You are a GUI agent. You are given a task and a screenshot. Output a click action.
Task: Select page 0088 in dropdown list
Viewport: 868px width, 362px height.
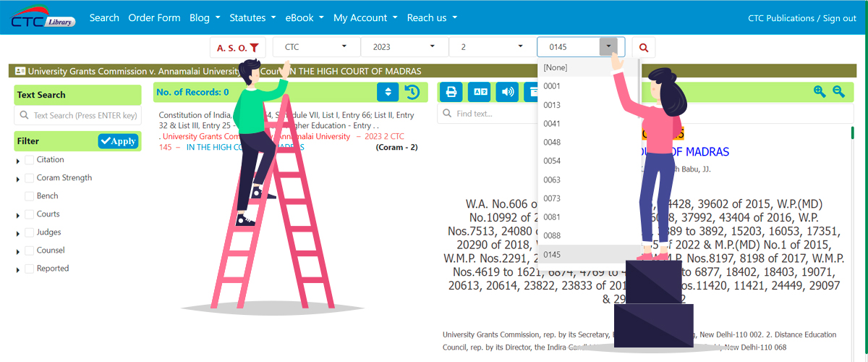(x=589, y=236)
